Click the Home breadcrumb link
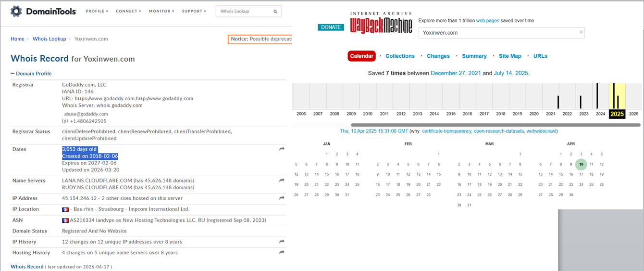This screenshot has width=644, height=271. point(17,39)
